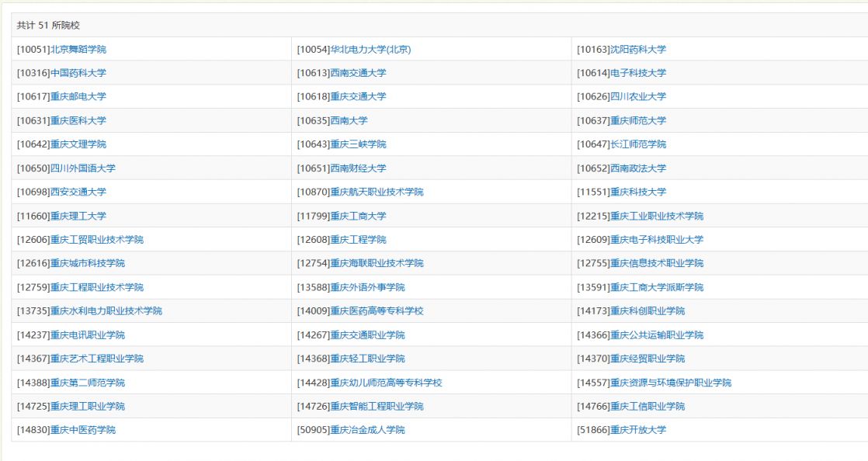Open 重庆医科大学 link
Image resolution: width=868 pixels, height=461 pixels.
click(x=78, y=120)
